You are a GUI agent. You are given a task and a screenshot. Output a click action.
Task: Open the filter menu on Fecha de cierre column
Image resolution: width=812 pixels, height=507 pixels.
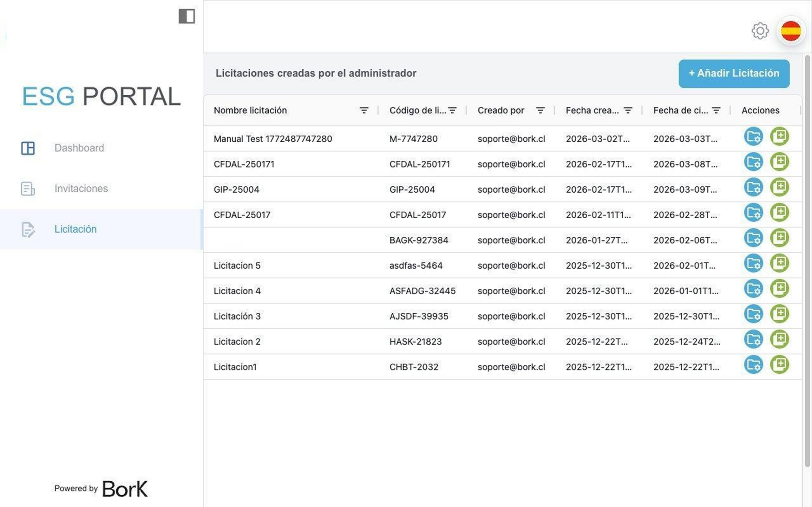click(x=716, y=110)
